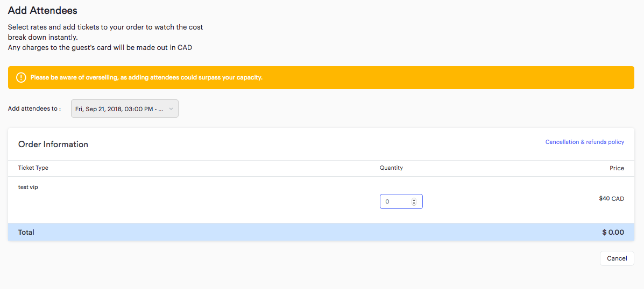Increase ticket quantity with the up arrow
This screenshot has width=644, height=289.
(x=414, y=200)
